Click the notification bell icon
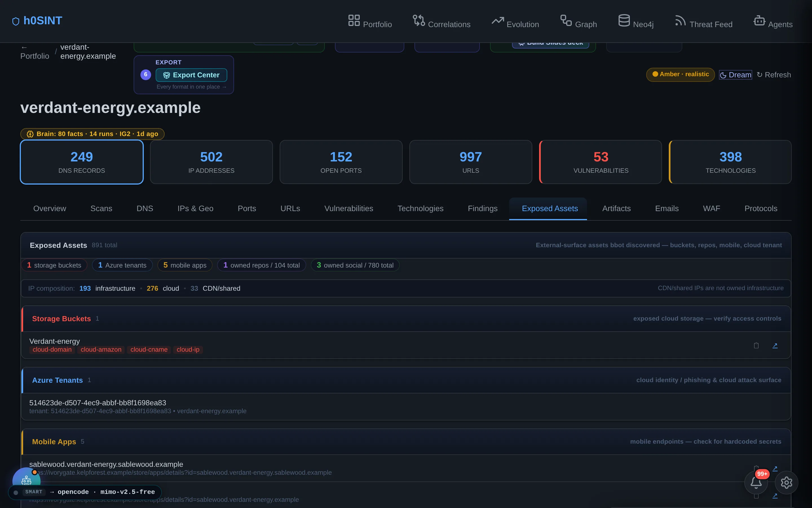Screen dimensions: 812x508 click(756, 483)
